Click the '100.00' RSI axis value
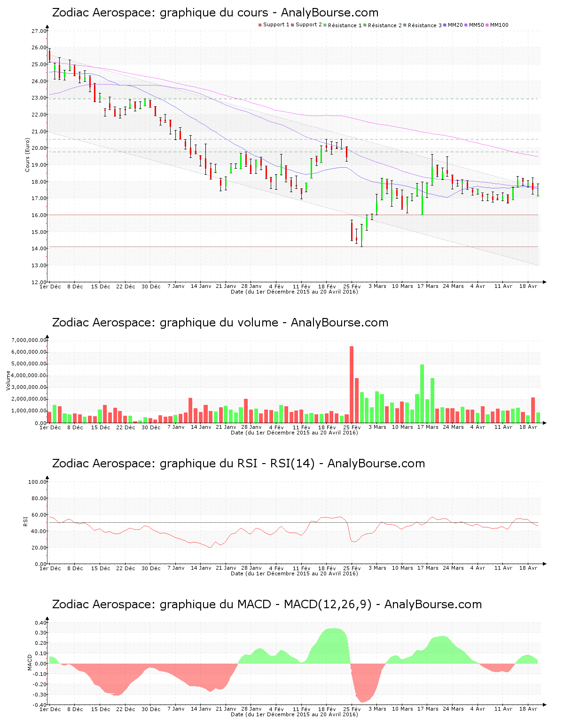 (37, 482)
